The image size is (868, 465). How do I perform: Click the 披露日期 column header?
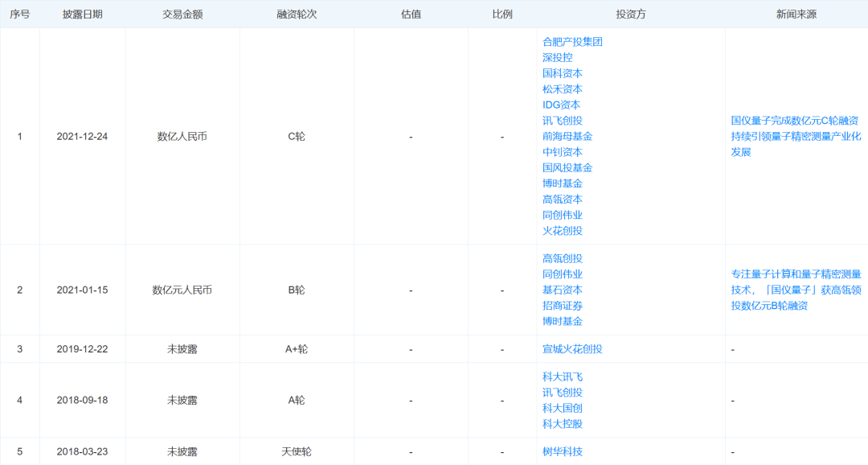[x=83, y=14]
